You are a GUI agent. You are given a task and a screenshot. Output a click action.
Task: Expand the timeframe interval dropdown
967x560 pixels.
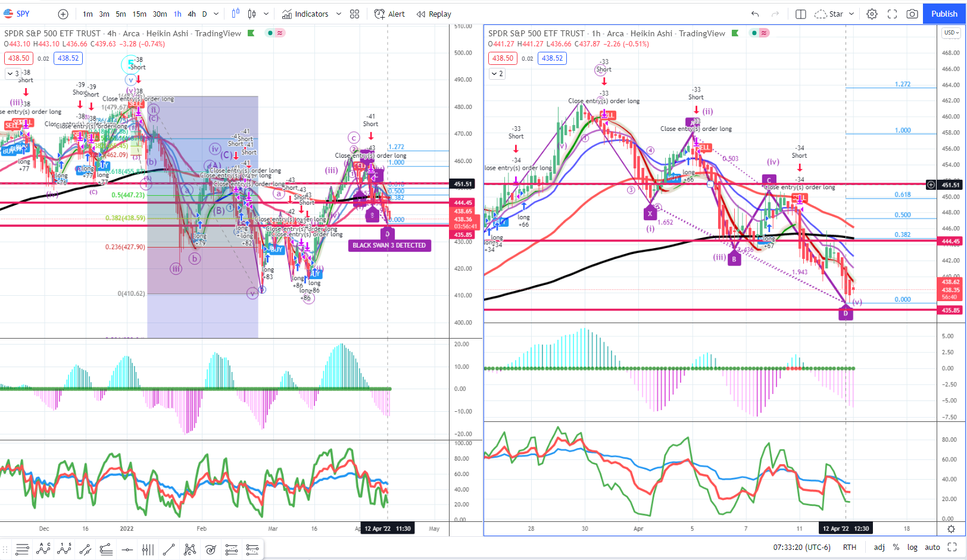[216, 14]
